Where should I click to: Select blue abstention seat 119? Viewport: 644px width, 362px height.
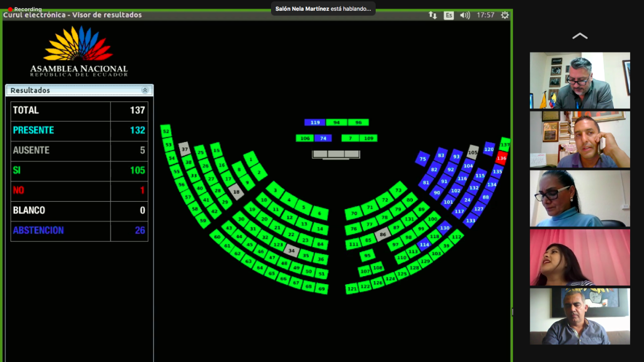click(314, 122)
